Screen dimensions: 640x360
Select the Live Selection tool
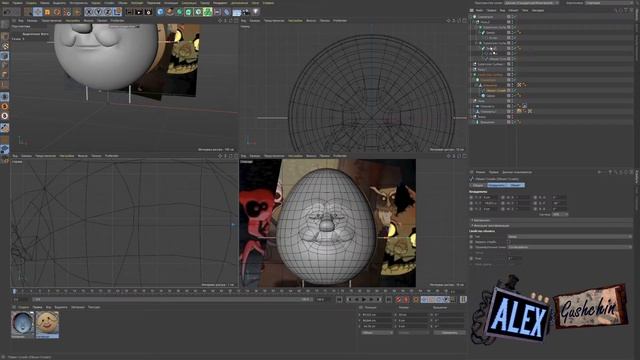click(28, 12)
